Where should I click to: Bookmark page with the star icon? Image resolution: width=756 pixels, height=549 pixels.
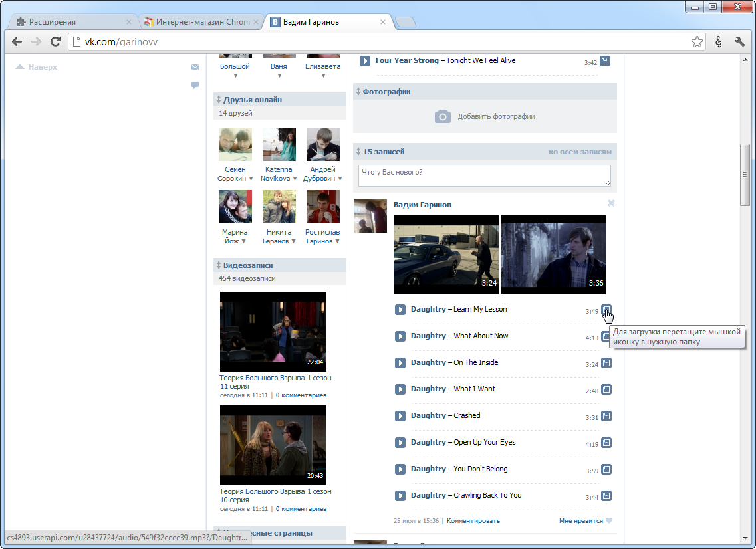coord(697,42)
